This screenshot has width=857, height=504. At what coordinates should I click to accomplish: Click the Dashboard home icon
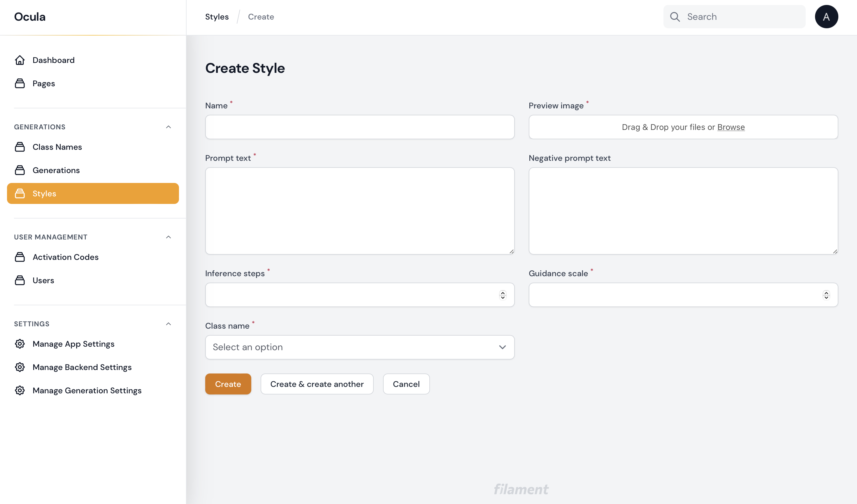[x=20, y=60]
